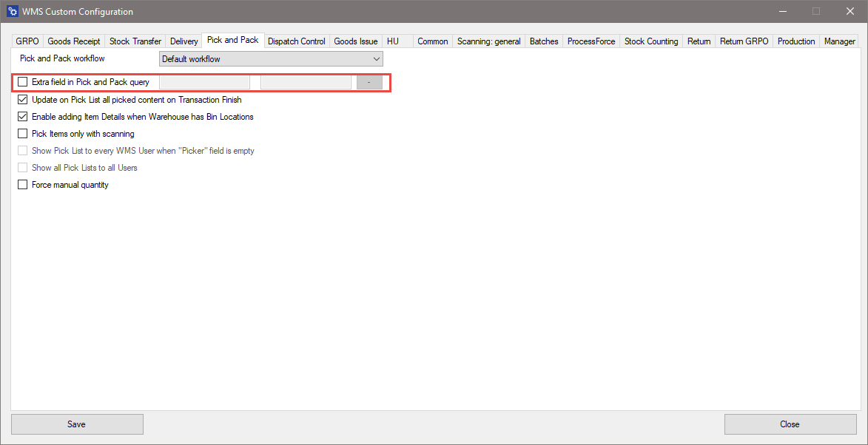The width and height of the screenshot is (868, 445).
Task: Open the Goods Receipt tab
Action: click(74, 41)
